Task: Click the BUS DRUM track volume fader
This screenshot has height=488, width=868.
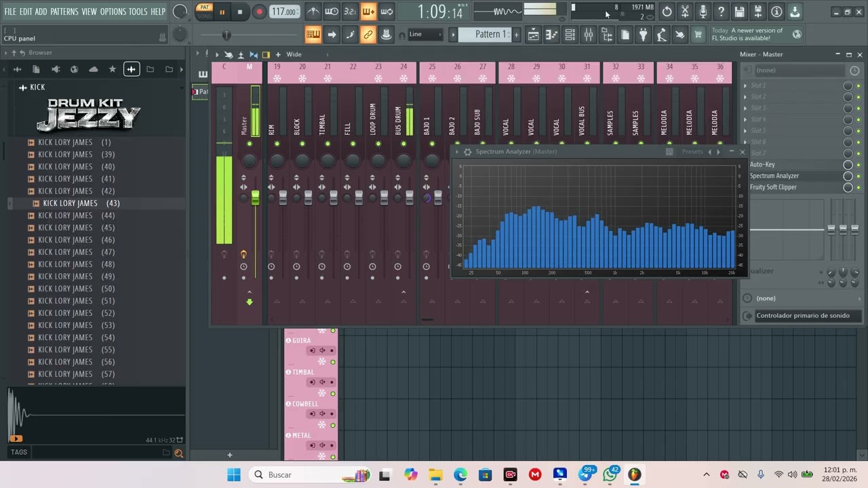Action: click(x=410, y=197)
